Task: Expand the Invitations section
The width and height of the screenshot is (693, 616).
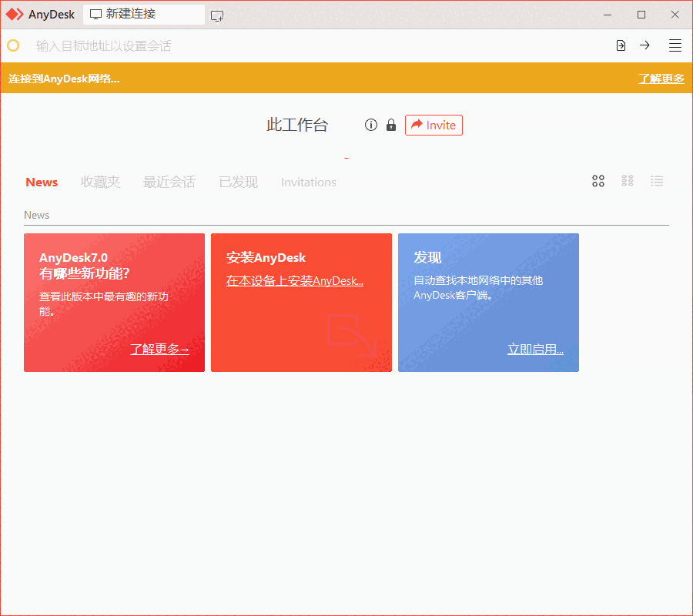Action: [x=308, y=182]
